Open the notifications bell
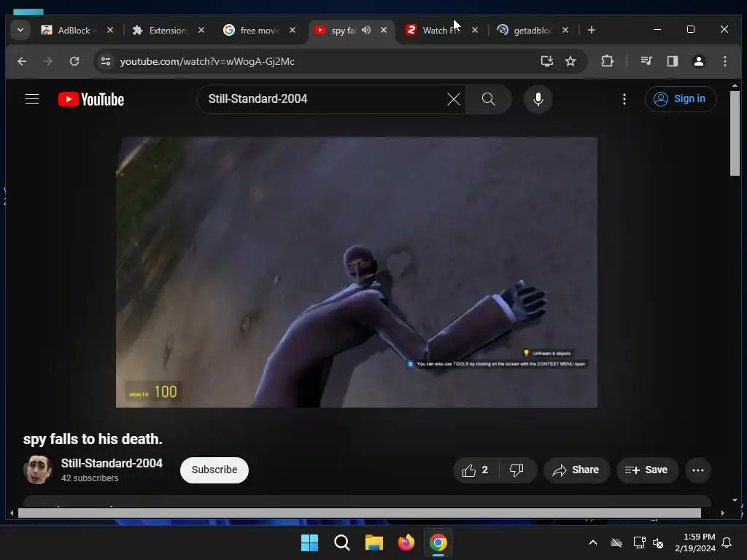747x560 pixels. pyautogui.click(x=727, y=542)
